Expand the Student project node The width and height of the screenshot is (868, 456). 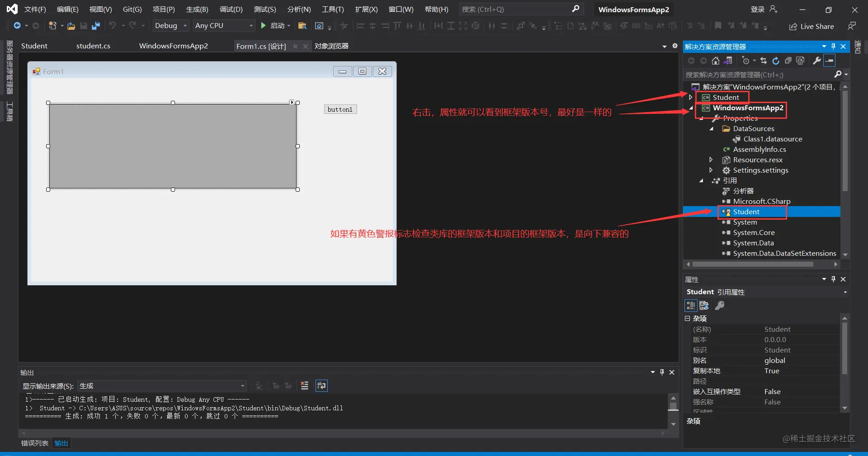click(690, 97)
